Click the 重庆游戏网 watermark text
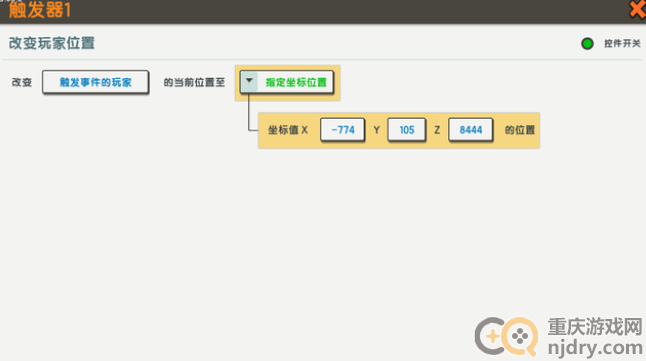 [x=595, y=327]
